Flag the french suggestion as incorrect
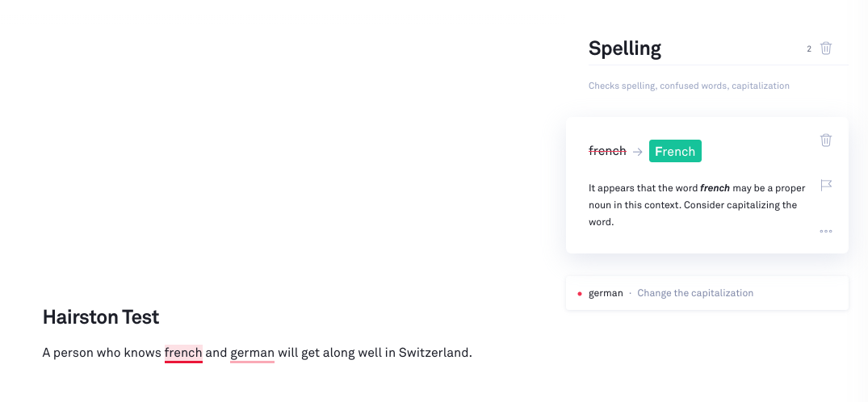This screenshot has height=402, width=868. pyautogui.click(x=826, y=185)
